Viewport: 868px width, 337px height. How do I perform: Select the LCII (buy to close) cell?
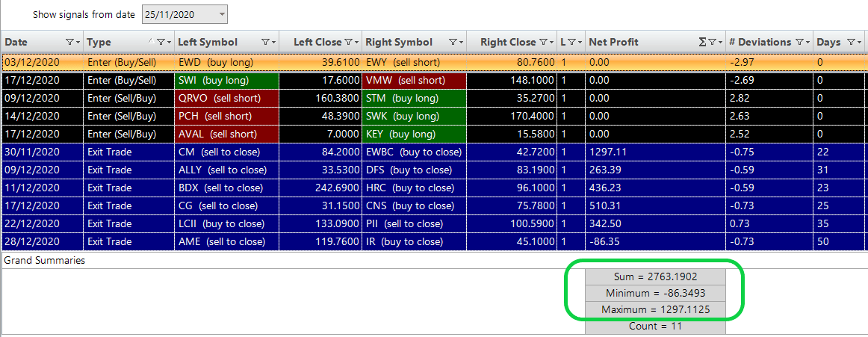click(226, 224)
